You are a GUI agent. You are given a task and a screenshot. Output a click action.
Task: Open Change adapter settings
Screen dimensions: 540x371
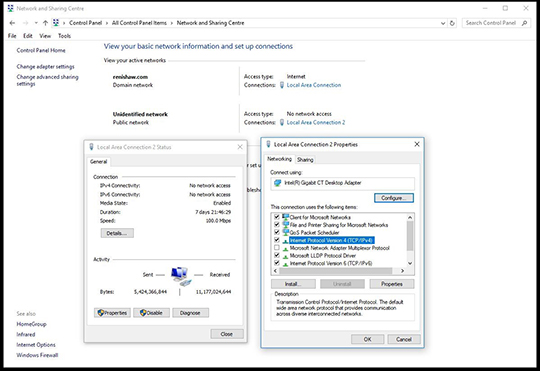[45, 66]
